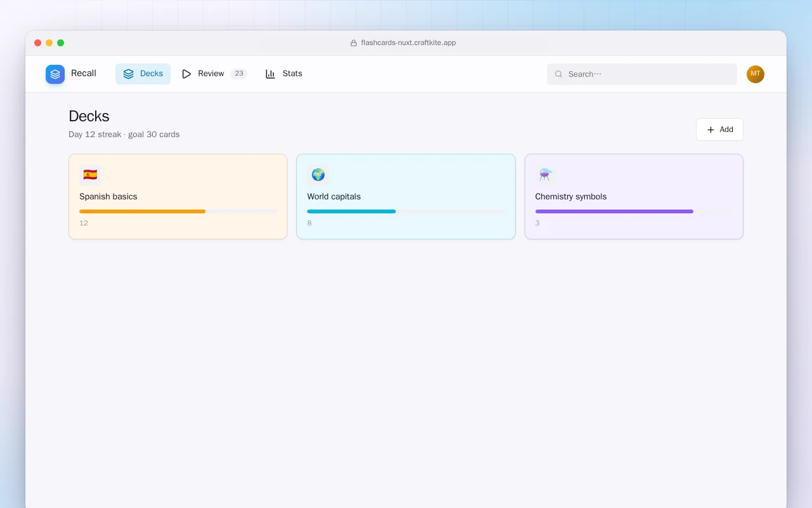The width and height of the screenshot is (812, 508).
Task: Click the Recall brand name
Action: click(x=84, y=74)
